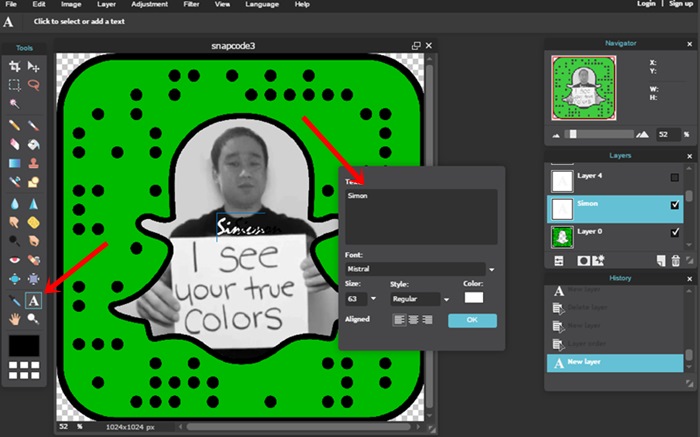Add layer mask in Layers panel
The height and width of the screenshot is (437, 700).
tap(583, 261)
